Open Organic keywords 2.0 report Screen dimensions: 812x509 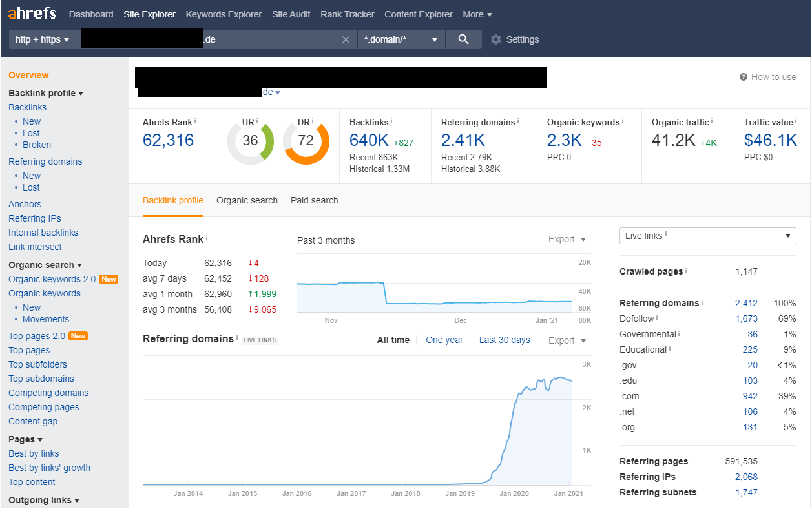pos(52,279)
